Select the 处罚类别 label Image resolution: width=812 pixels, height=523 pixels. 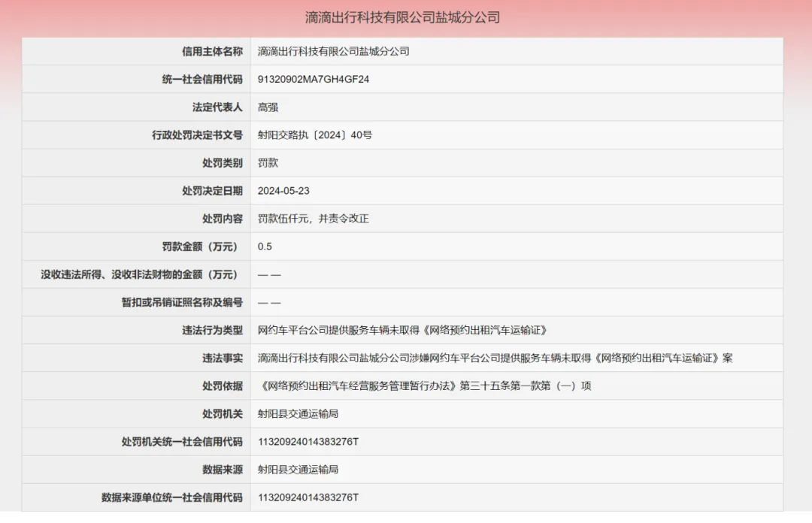(x=223, y=163)
